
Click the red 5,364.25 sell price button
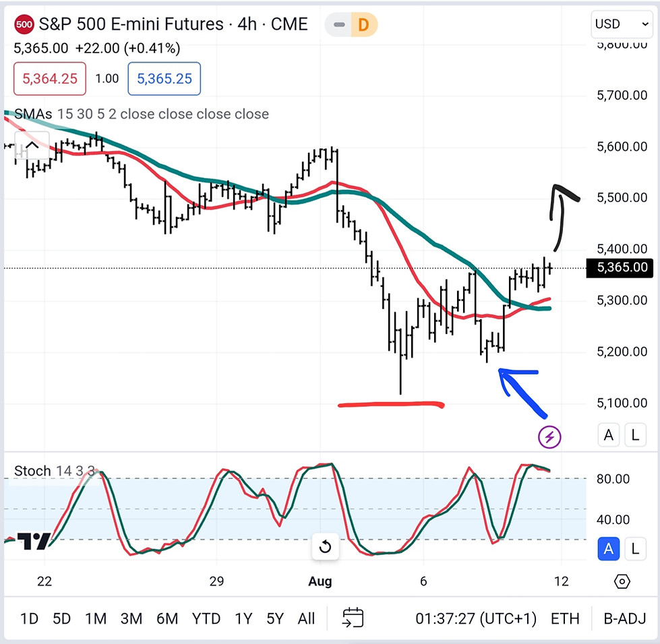50,79
